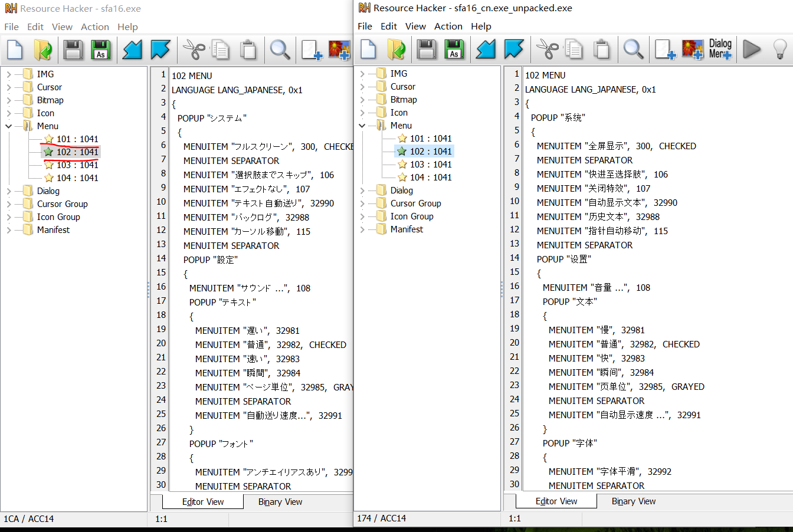Click the magnifier Find icon in sfa16_cn window
Viewport: 793px width, 532px height.
(x=633, y=49)
